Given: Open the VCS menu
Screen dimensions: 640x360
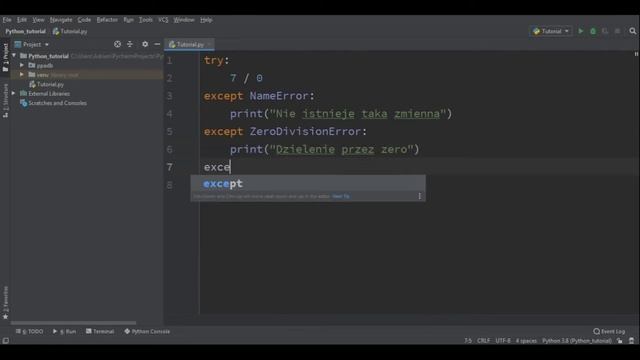Looking at the screenshot, I should point(163,20).
